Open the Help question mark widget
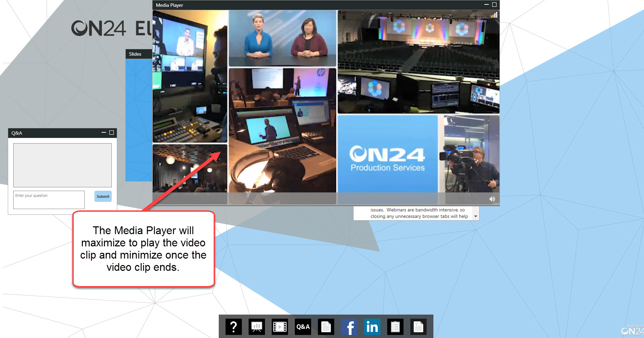Viewport: 644px width, 338px height. tap(234, 327)
